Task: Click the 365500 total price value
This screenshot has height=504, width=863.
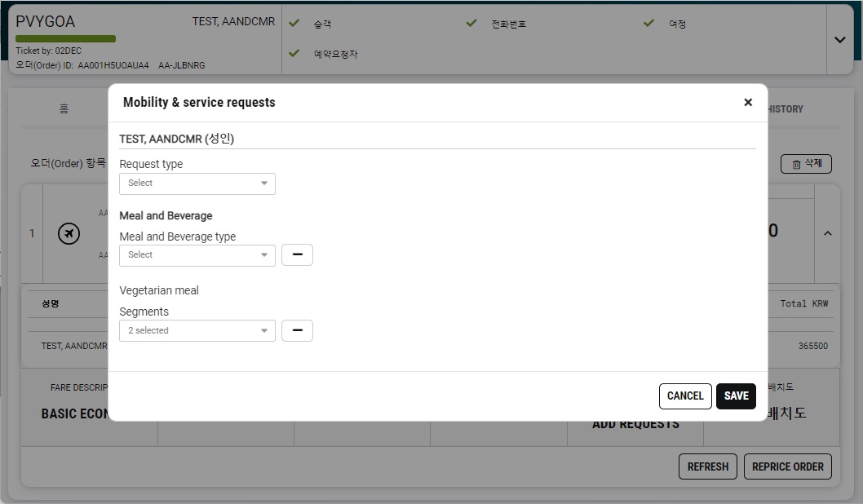Action: (x=813, y=346)
